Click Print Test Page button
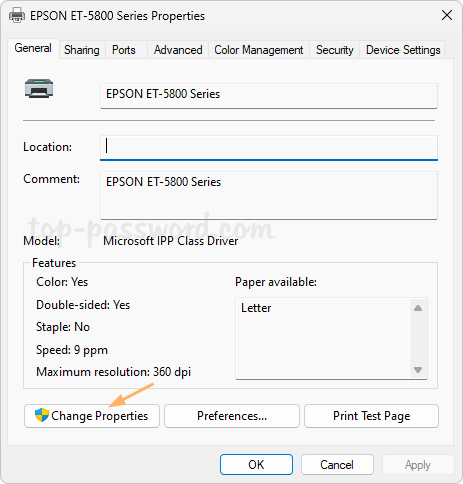Screen dimensions: 463x484 tap(371, 416)
